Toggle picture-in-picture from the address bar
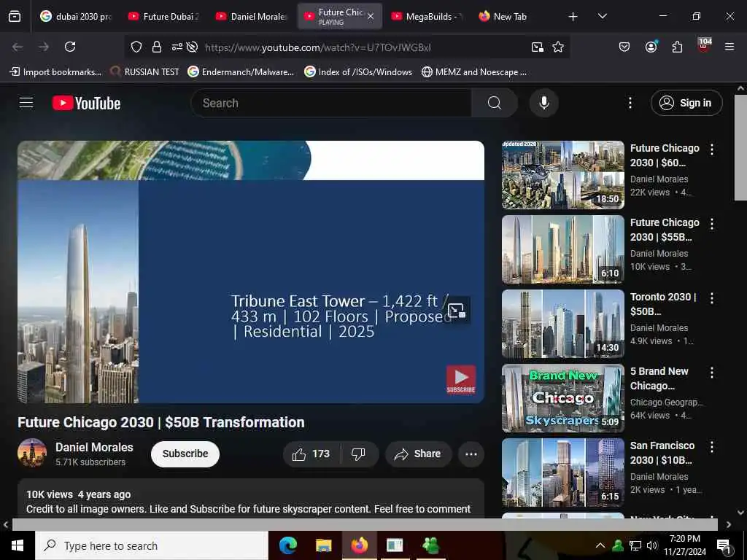 [x=538, y=47]
